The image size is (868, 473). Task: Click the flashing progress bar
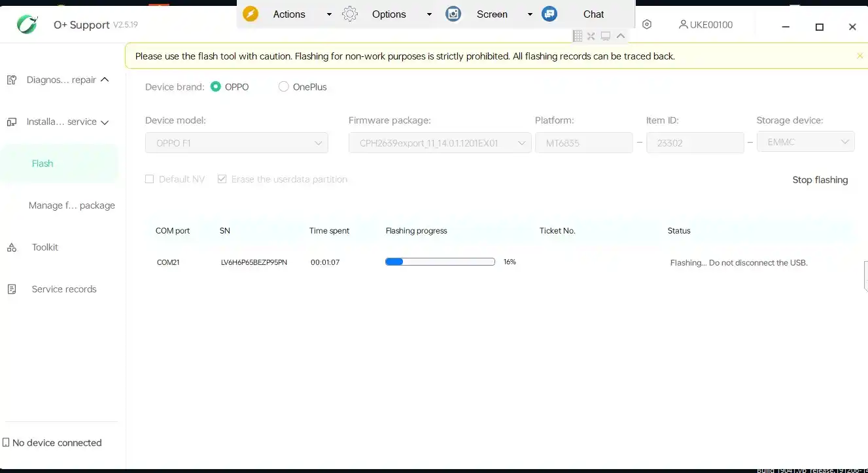pos(440,262)
